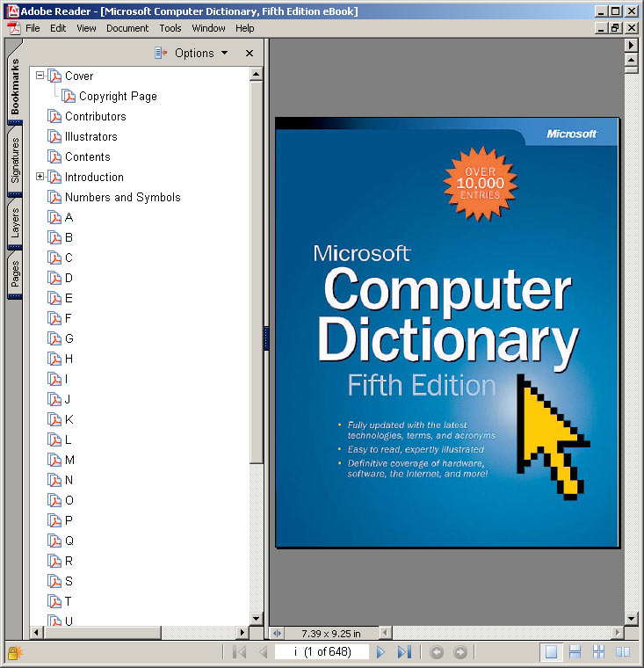Switch to single page layout
The height and width of the screenshot is (668, 644).
click(x=551, y=652)
